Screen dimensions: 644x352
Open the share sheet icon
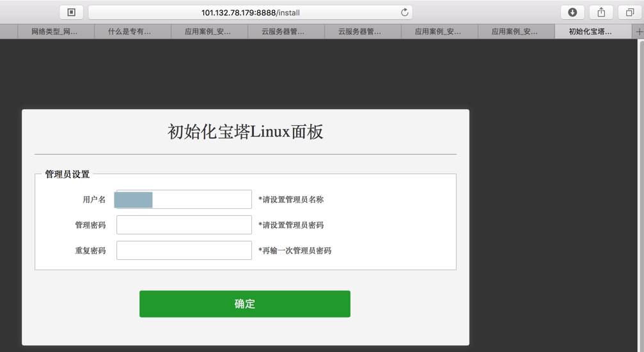coord(601,12)
